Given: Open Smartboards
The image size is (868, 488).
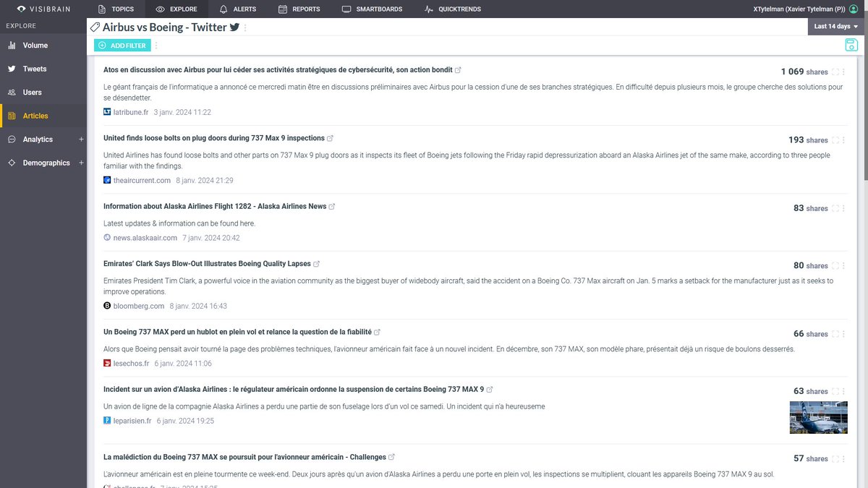Looking at the screenshot, I should point(372,9).
